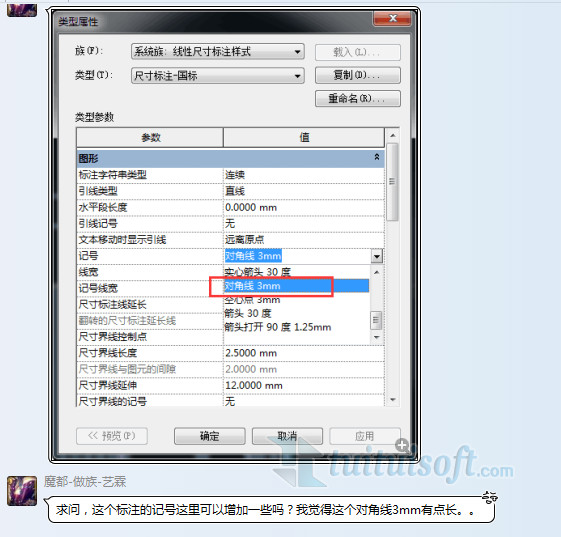Click the 尺寸界线长度 2.5000 mm value field
The height and width of the screenshot is (537, 561).
(x=304, y=353)
